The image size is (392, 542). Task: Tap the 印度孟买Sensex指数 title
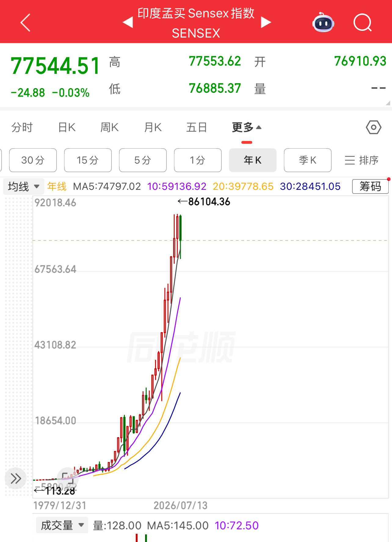(x=196, y=13)
